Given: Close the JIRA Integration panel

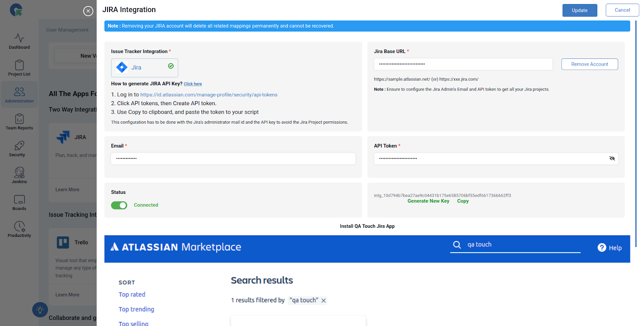Looking at the screenshot, I should [88, 11].
